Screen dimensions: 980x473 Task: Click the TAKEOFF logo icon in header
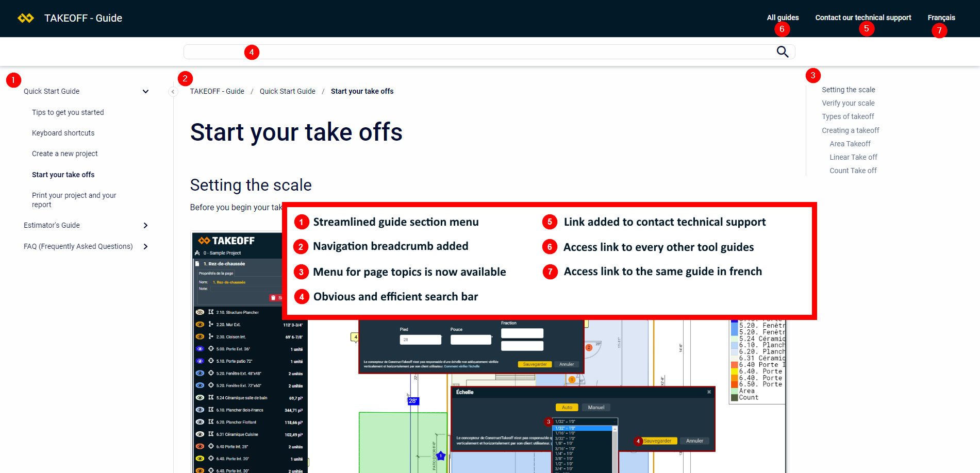26,18
